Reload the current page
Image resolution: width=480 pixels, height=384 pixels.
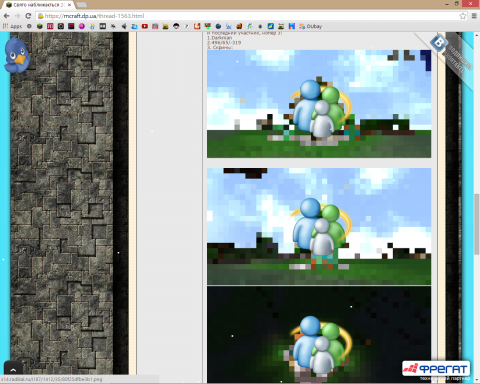28,16
